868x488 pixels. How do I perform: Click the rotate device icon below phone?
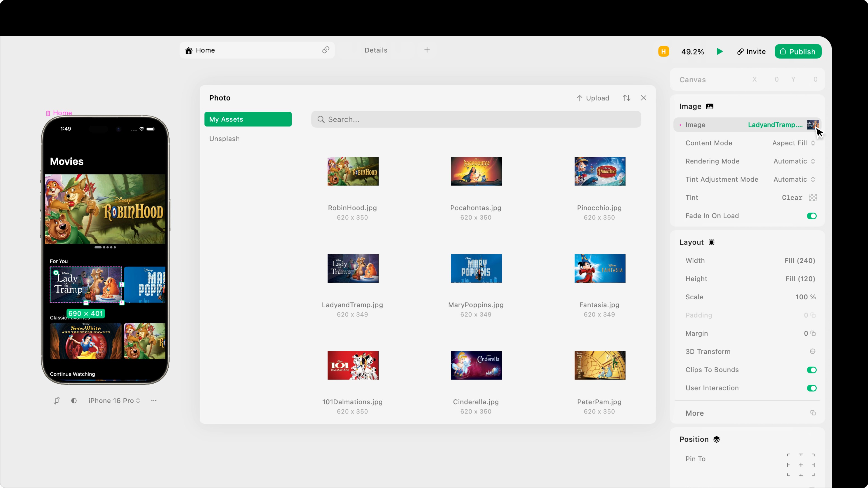(x=57, y=400)
